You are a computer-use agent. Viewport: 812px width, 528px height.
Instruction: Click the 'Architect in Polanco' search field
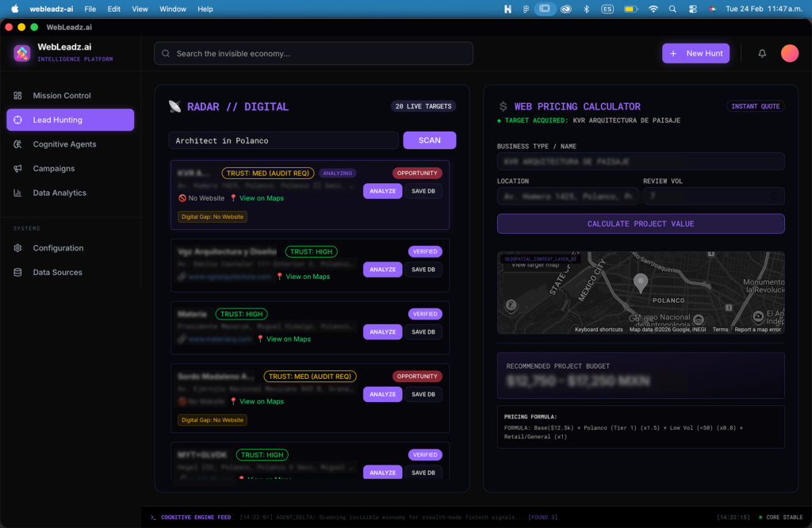point(282,140)
